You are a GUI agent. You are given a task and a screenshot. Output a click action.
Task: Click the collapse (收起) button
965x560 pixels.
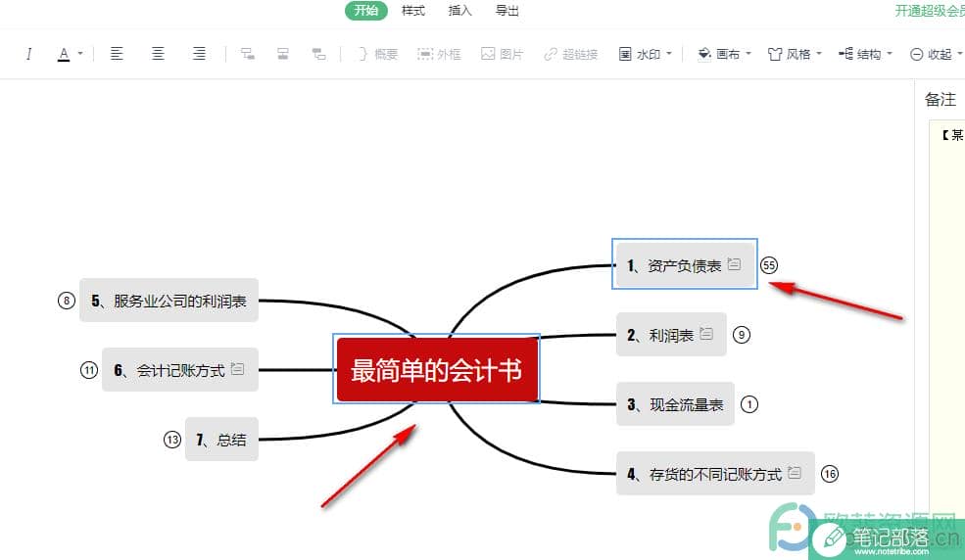[x=931, y=54]
